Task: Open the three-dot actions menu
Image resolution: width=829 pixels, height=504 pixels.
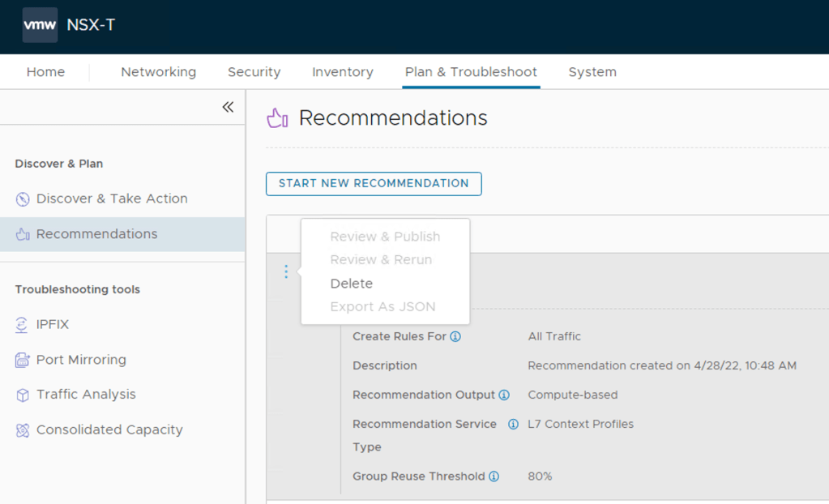Action: pos(286,272)
